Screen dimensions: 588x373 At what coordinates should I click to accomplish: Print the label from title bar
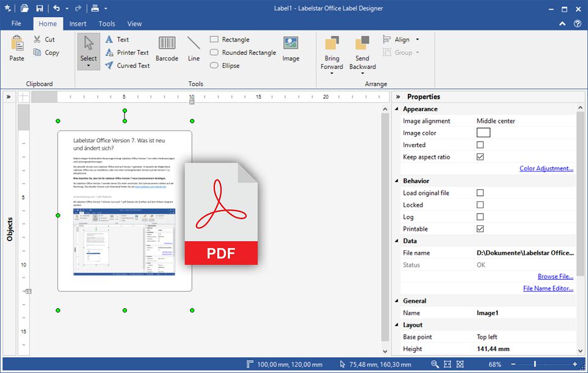click(95, 9)
